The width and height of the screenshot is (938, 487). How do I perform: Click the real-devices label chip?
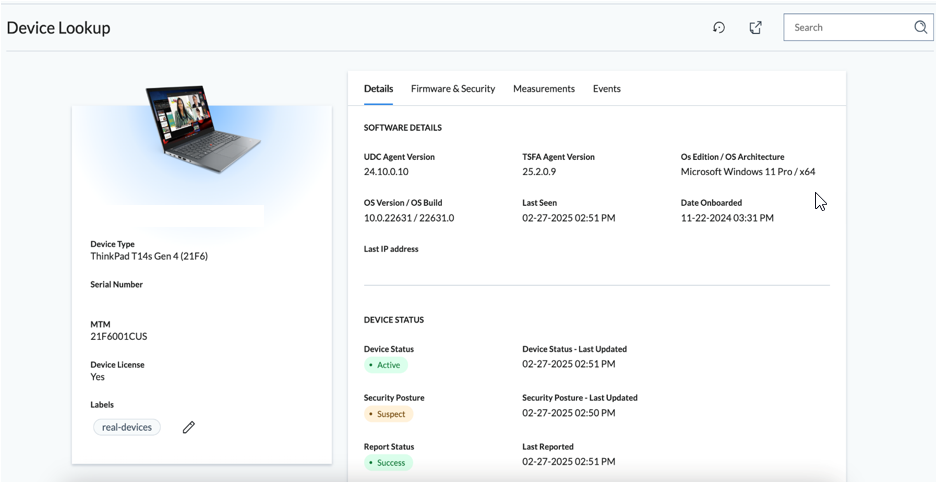(127, 427)
